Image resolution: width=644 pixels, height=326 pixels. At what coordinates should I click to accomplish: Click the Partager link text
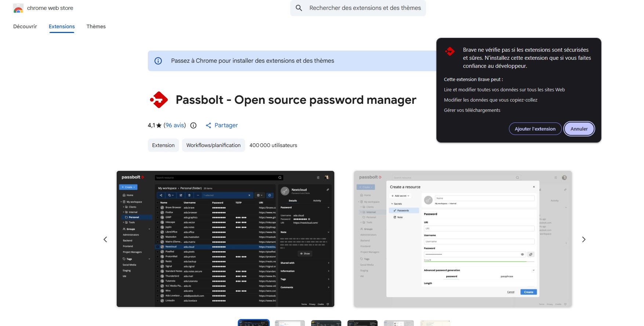(226, 125)
